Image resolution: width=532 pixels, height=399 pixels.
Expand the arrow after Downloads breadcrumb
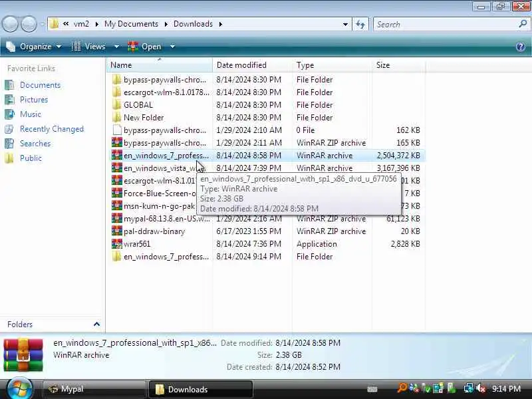tap(221, 24)
